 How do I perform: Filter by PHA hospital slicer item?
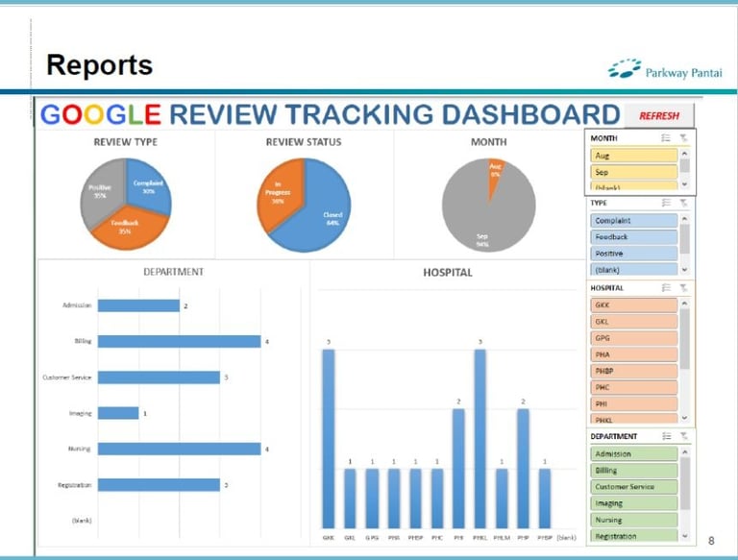[x=633, y=354]
